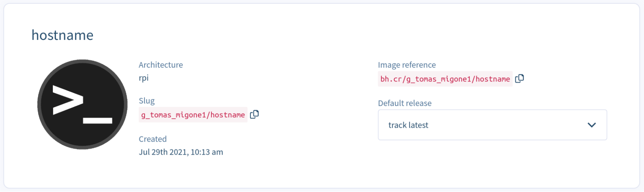Click the white underscore cursor in the logo

[x=98, y=120]
